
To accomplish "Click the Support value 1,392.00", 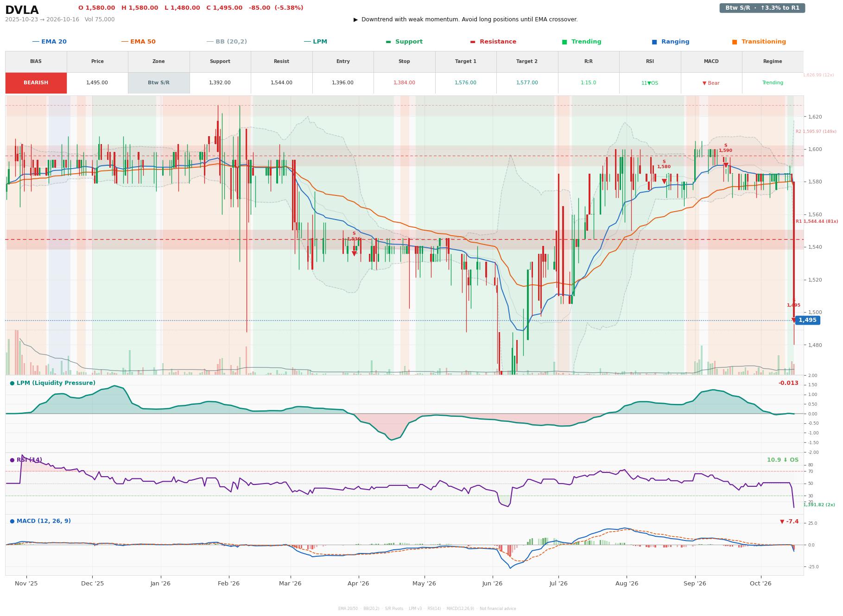I will 220,83.
